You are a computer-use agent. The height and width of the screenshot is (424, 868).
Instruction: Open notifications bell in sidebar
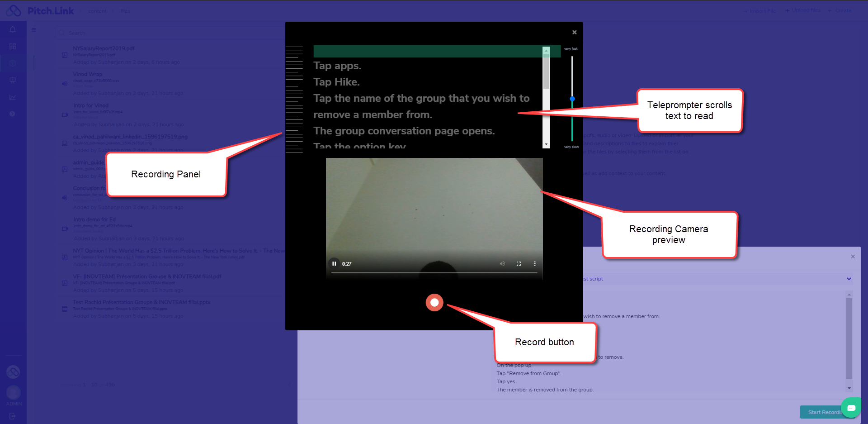pos(13,30)
